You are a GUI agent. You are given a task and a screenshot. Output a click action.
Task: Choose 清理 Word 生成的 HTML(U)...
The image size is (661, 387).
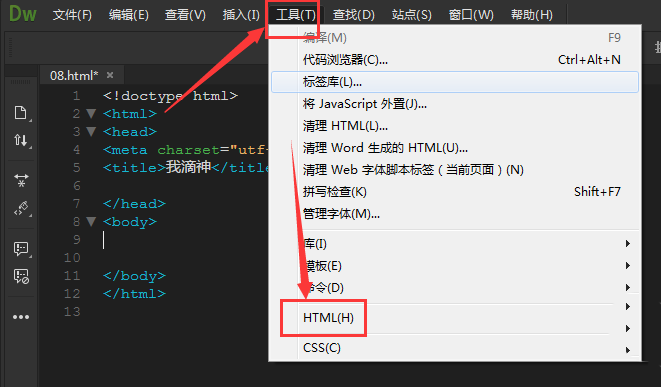click(x=455, y=148)
